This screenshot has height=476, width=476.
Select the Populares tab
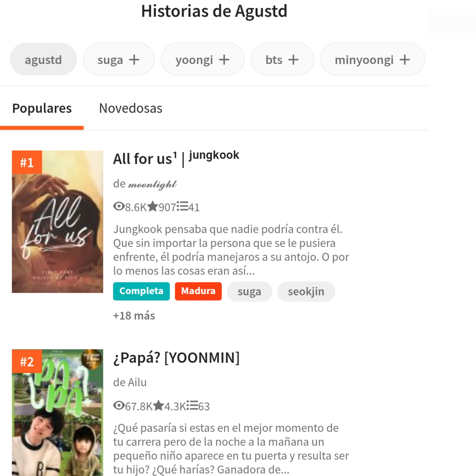(42, 108)
